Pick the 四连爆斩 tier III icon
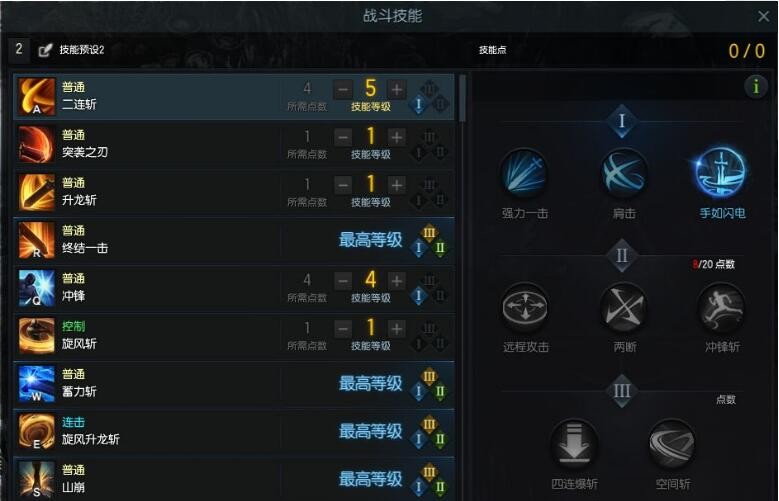 tap(574, 444)
